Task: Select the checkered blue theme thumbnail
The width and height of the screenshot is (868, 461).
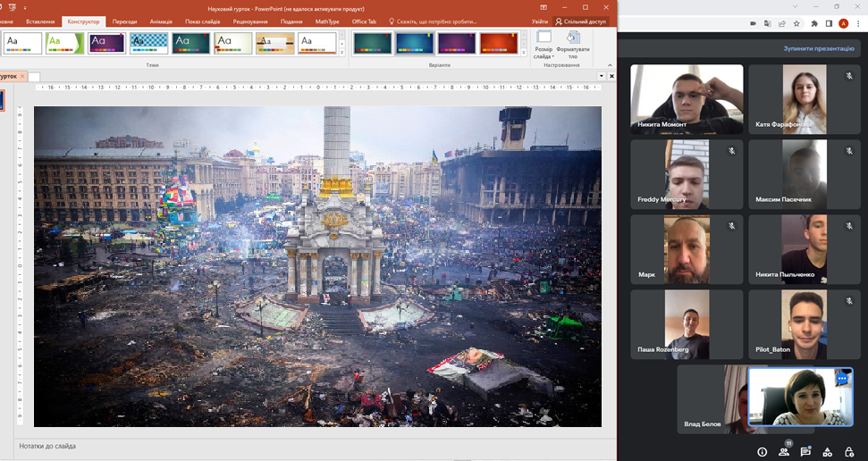Action: [x=148, y=43]
